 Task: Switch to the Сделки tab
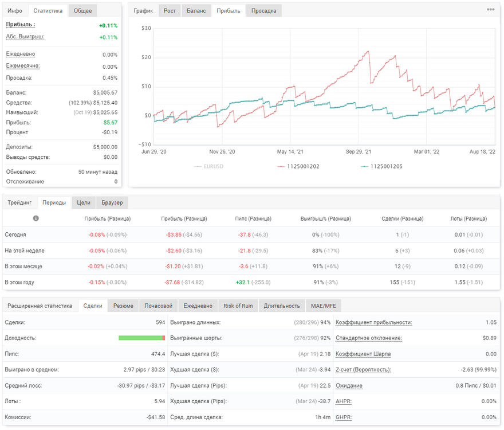[x=93, y=306]
